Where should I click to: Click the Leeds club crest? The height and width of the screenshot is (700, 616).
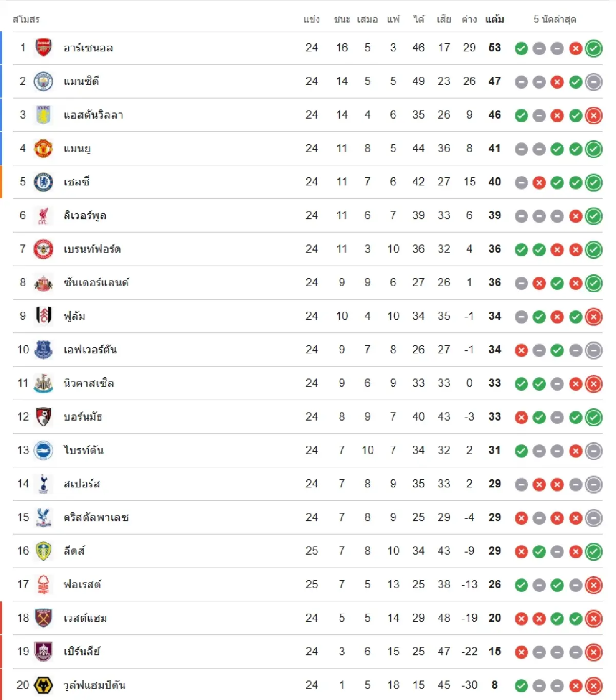point(43,551)
